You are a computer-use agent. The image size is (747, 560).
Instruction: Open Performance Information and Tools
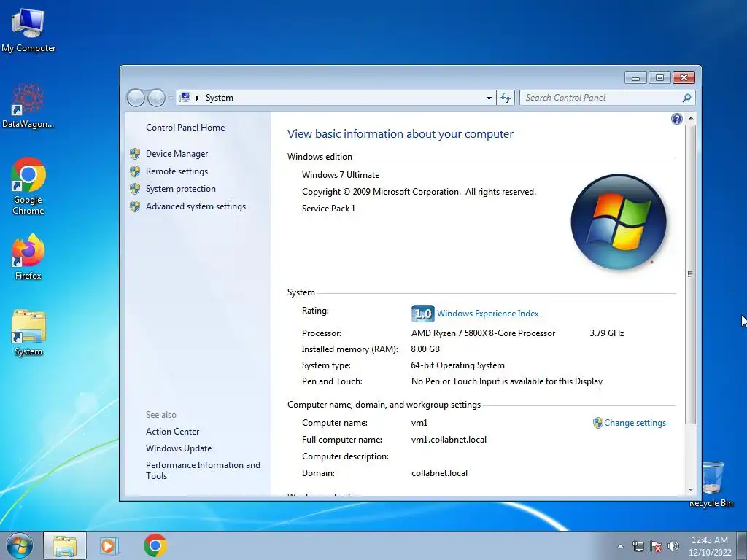coord(203,470)
